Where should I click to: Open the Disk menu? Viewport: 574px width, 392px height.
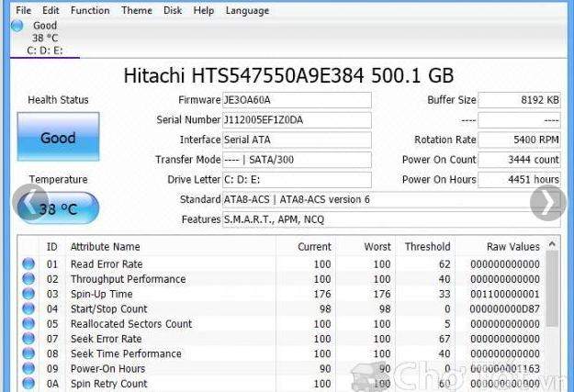(x=173, y=10)
